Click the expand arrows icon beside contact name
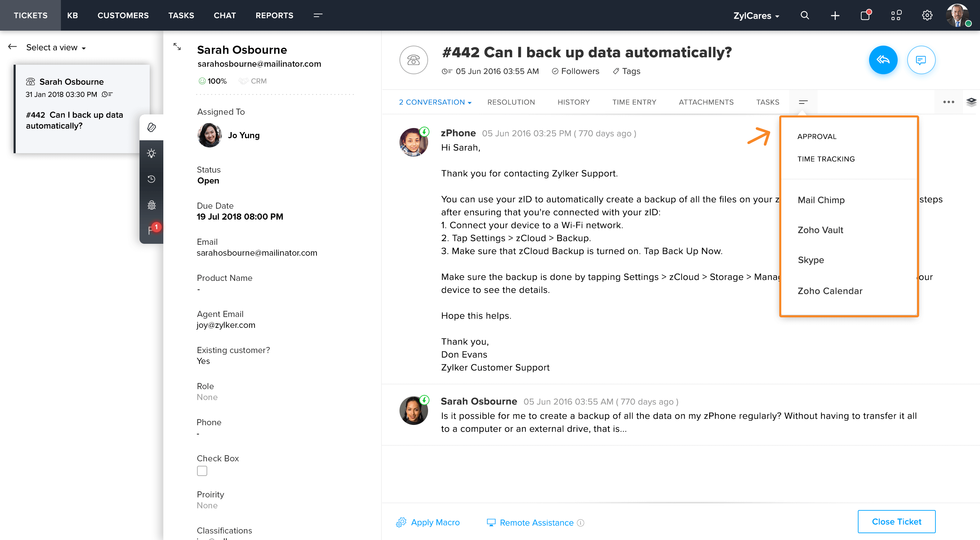Screen dimensions: 980x540 pos(177,47)
